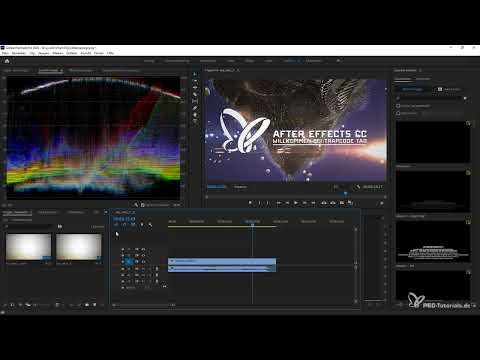Click the Extract button
Screen dimensions: 480x360
(x=333, y=203)
